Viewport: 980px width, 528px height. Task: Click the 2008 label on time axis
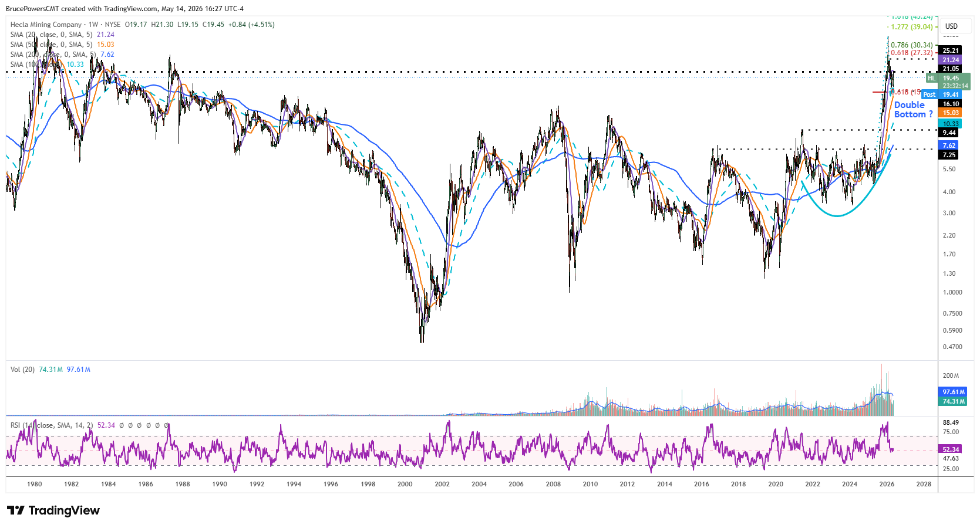(553, 484)
